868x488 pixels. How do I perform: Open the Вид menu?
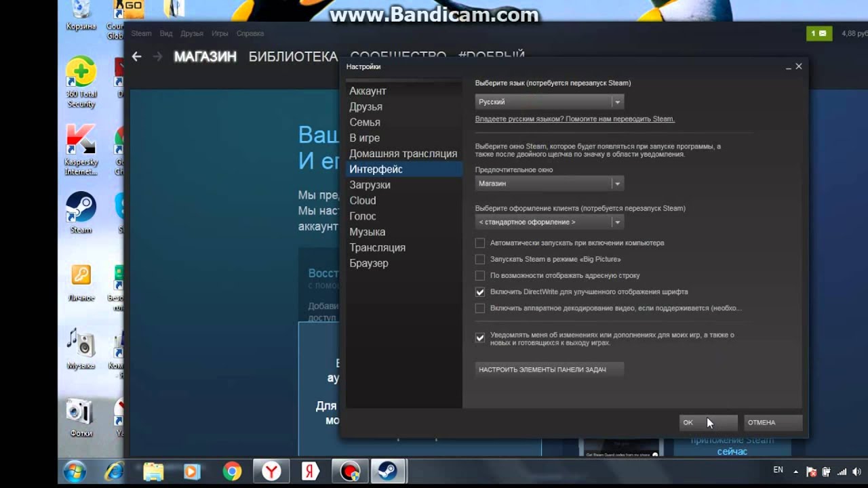[x=166, y=33]
